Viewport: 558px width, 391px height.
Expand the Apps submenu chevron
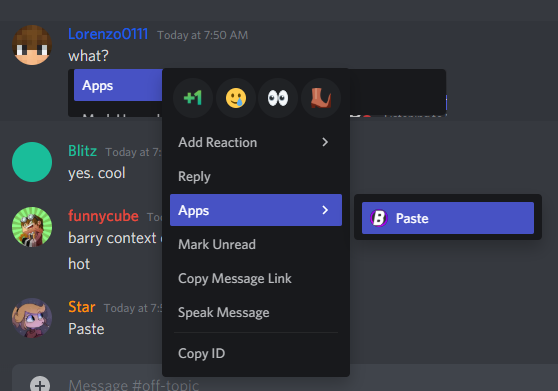(x=325, y=210)
